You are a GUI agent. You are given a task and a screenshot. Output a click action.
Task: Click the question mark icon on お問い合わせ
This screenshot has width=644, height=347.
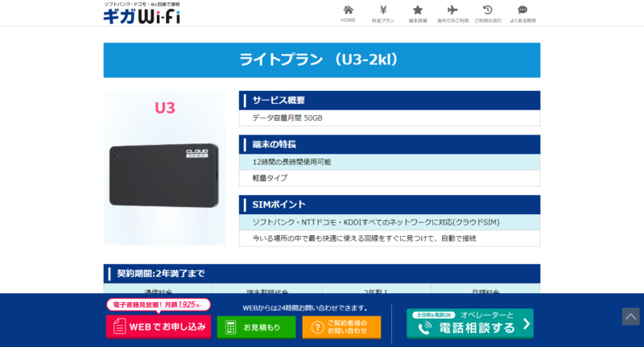pyautogui.click(x=317, y=328)
